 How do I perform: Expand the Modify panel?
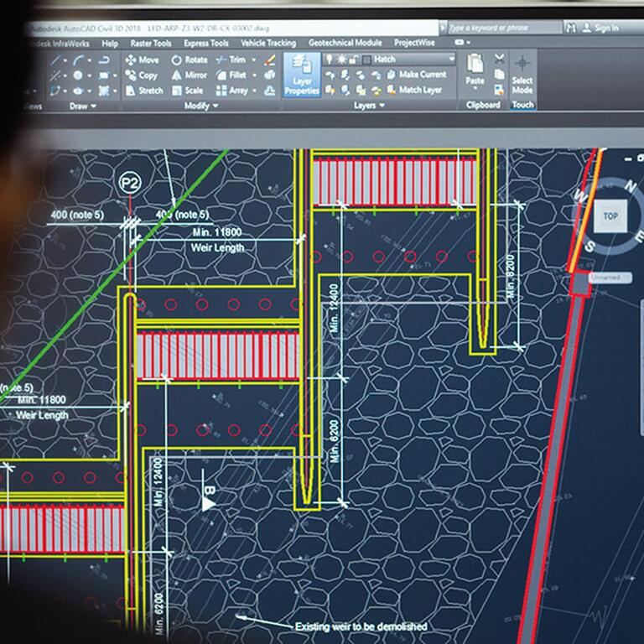point(201,106)
